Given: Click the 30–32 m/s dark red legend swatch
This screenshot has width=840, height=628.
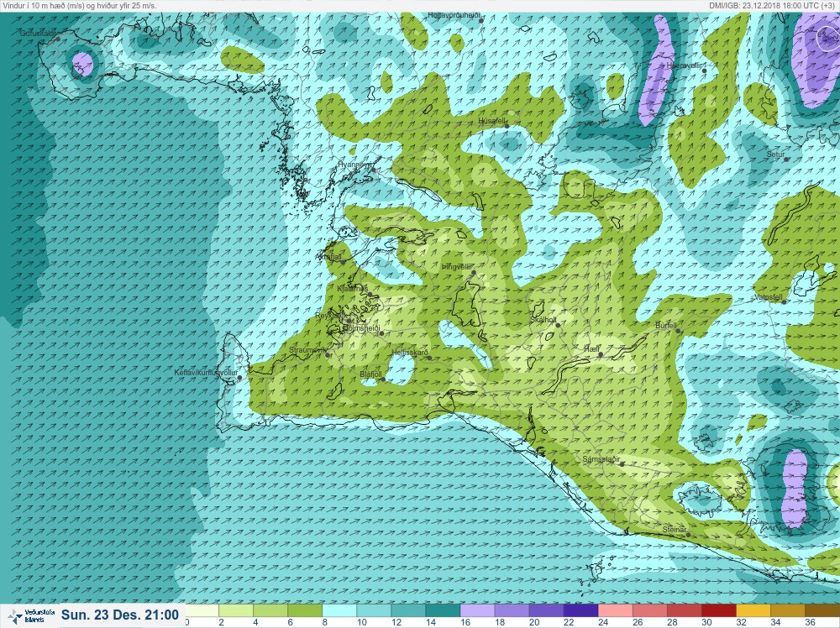Looking at the screenshot, I should click(718, 611).
